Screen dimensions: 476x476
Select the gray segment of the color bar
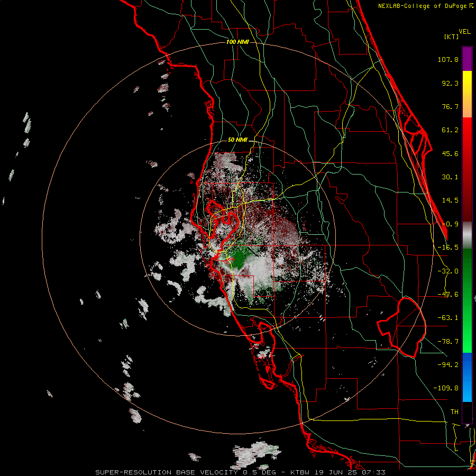click(x=467, y=235)
